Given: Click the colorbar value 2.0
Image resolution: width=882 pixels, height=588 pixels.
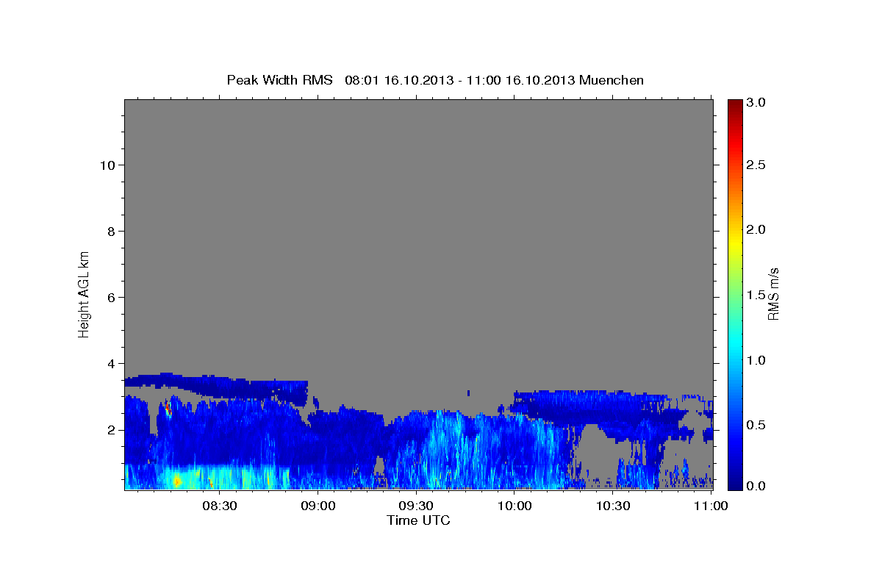Looking at the screenshot, I should 756,229.
